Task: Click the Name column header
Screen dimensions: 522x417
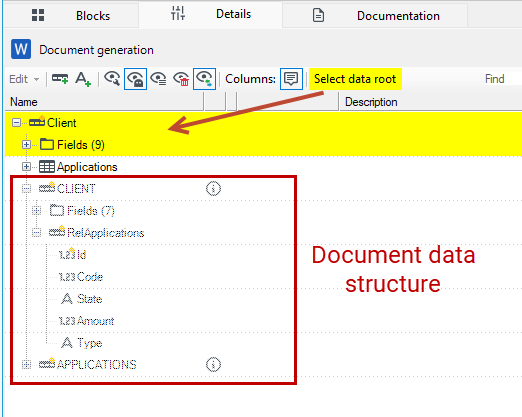Action: coord(104,102)
